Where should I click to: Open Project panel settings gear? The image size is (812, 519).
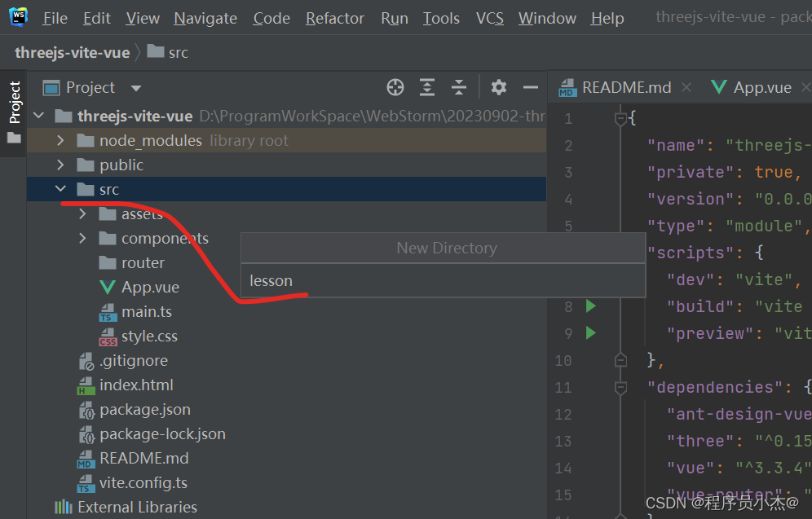click(x=499, y=87)
